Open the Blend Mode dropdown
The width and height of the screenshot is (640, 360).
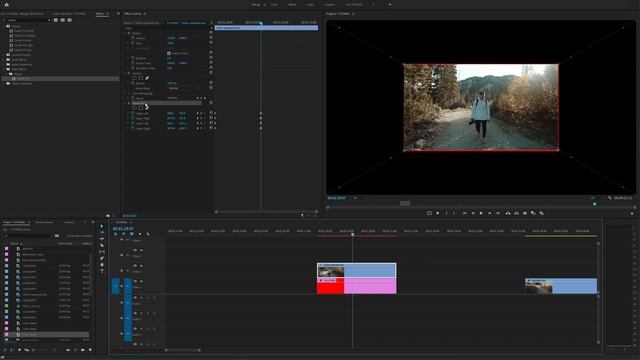pyautogui.click(x=184, y=88)
